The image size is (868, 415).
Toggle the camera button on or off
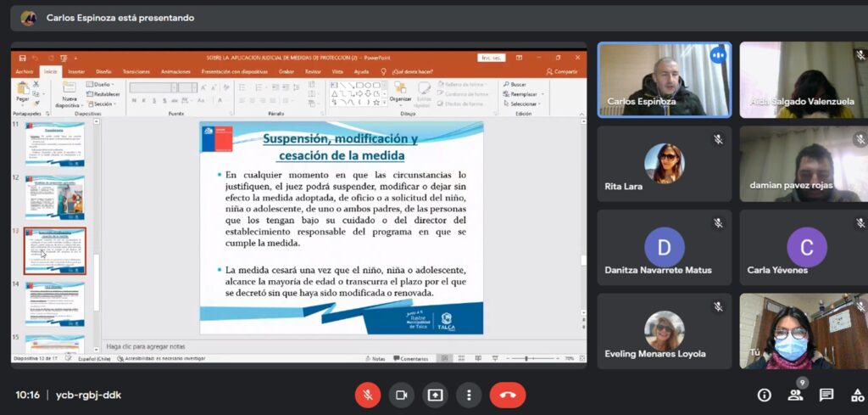tap(401, 395)
